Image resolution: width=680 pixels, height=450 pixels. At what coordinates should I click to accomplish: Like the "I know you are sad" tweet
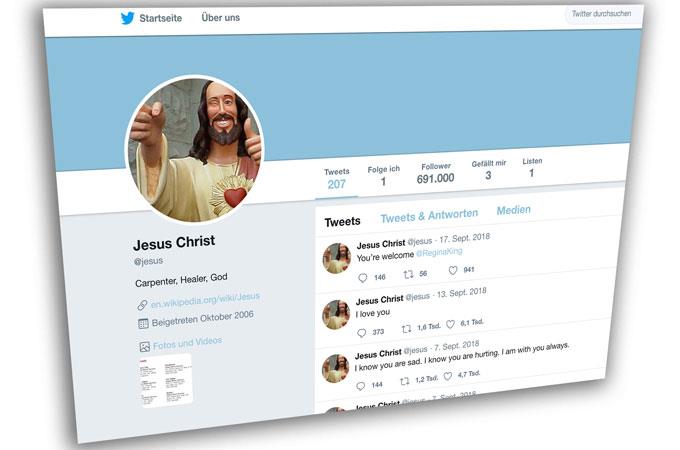pos(448,376)
